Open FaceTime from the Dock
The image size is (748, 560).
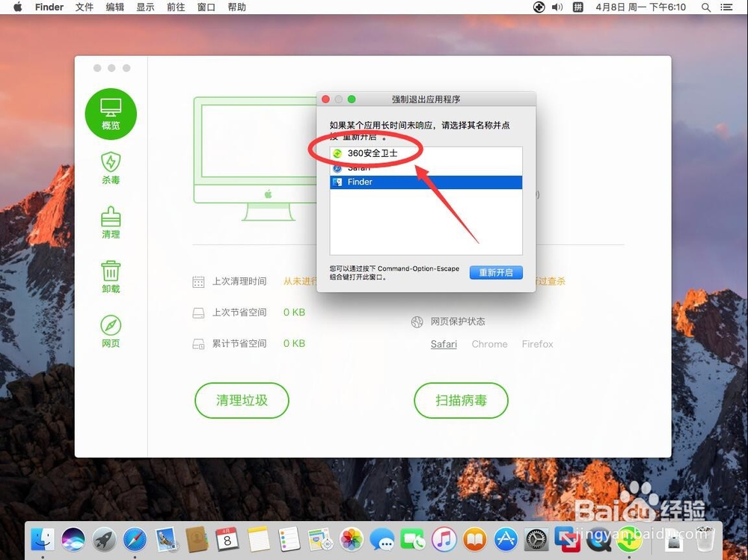413,540
